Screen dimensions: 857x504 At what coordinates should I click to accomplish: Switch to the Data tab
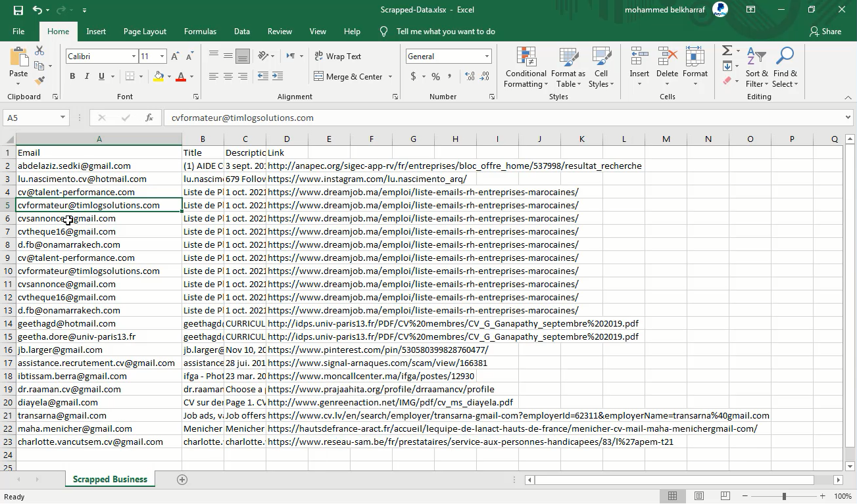click(x=242, y=32)
